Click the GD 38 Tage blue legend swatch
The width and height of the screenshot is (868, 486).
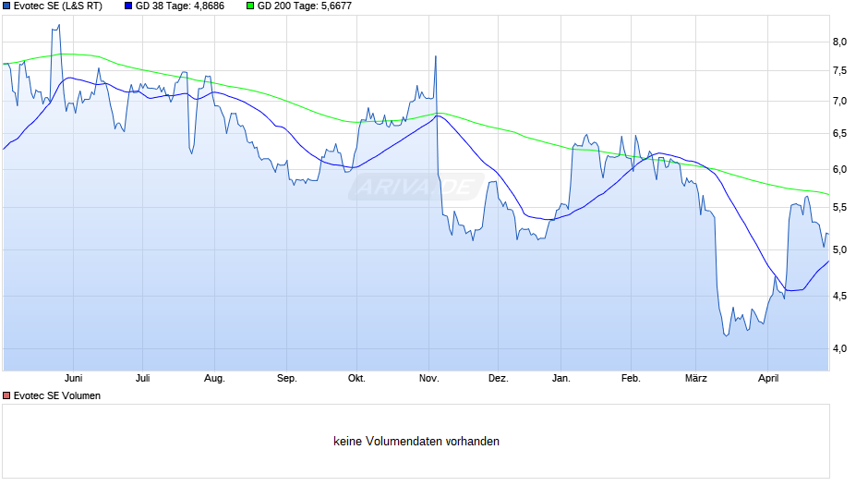pyautogui.click(x=128, y=6)
